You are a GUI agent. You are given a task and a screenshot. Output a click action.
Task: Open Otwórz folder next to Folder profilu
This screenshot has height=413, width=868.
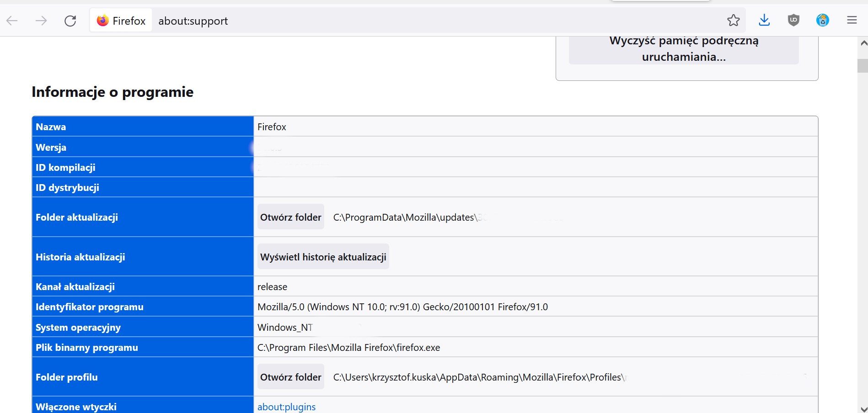pyautogui.click(x=290, y=377)
